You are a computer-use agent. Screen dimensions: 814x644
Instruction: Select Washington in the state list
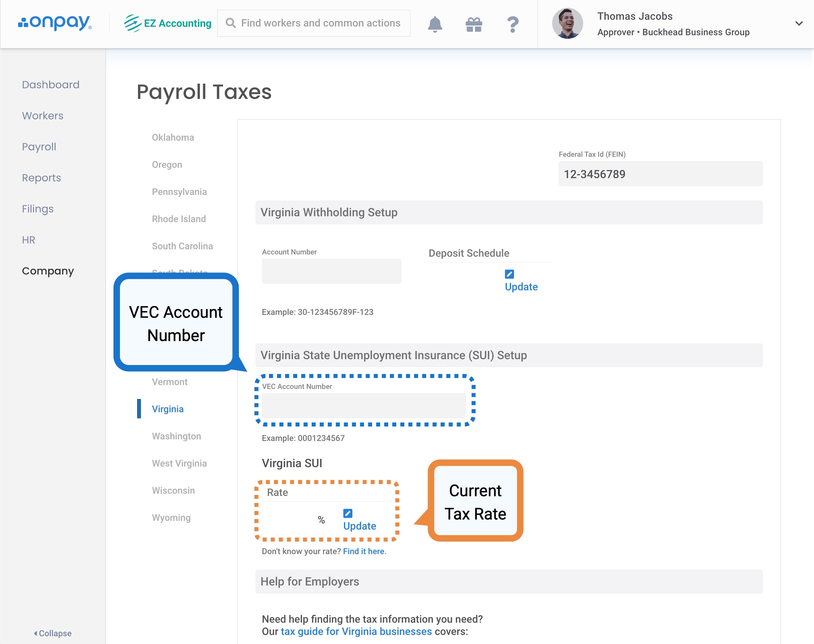[x=177, y=436]
